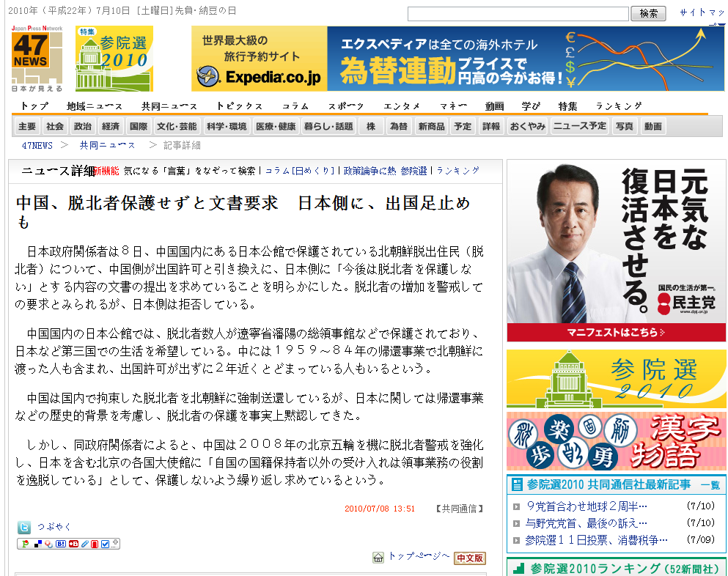728x576 pixels.
Task: Switch to the 政治 category tab
Action: 83,126
